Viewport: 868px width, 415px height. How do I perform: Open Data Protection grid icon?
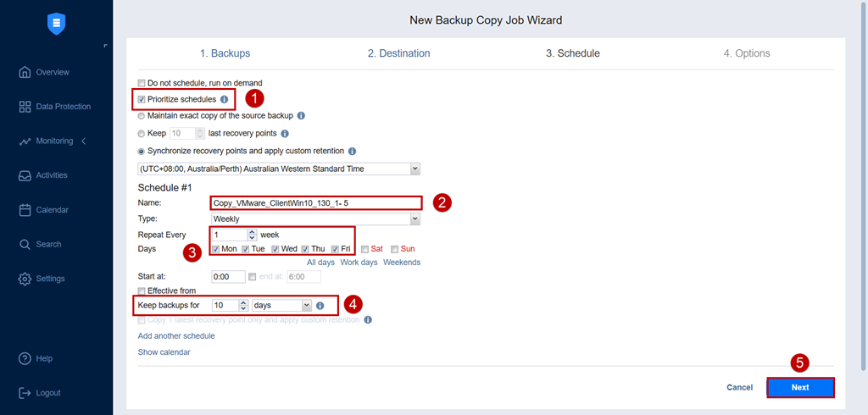tap(25, 107)
